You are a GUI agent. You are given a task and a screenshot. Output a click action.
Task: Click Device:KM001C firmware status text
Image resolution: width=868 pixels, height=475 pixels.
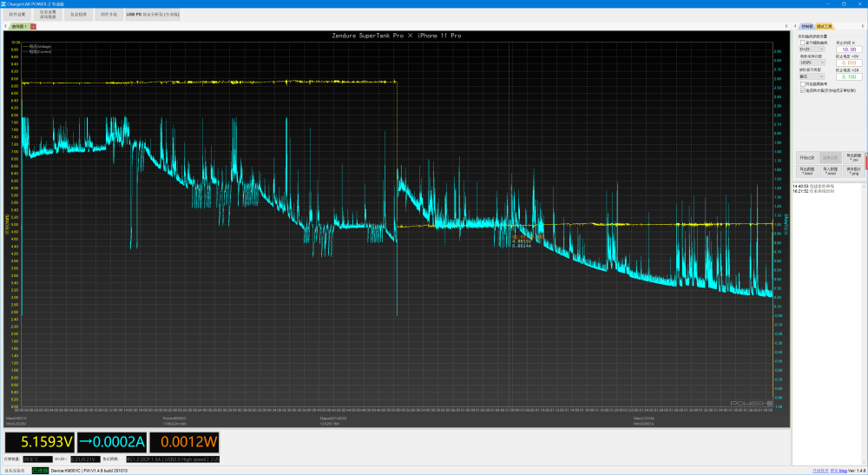89,471
